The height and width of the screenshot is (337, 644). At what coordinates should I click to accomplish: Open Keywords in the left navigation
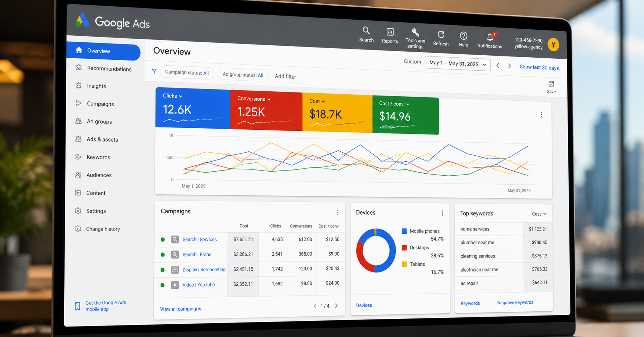tap(98, 157)
